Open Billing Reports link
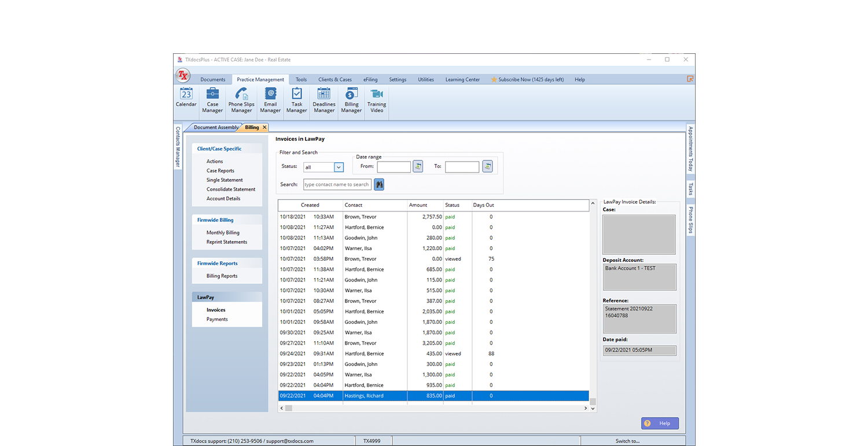The image size is (868, 446). [222, 276]
